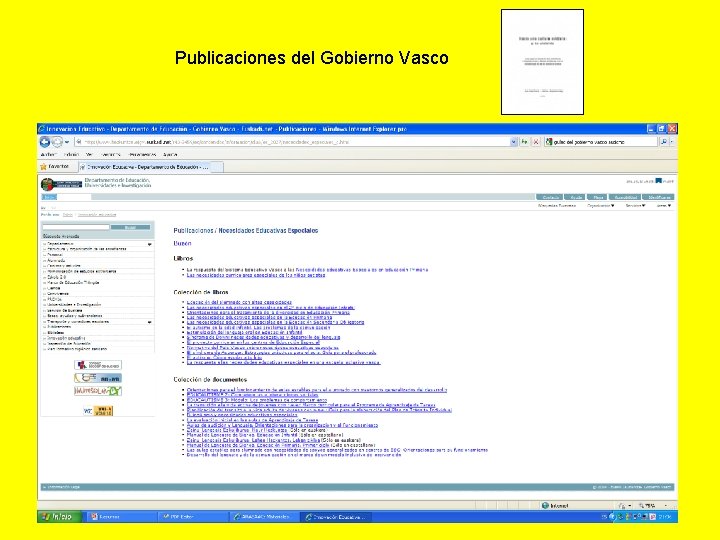Open the search provider options dropdown
The image size is (720, 540).
(672, 142)
